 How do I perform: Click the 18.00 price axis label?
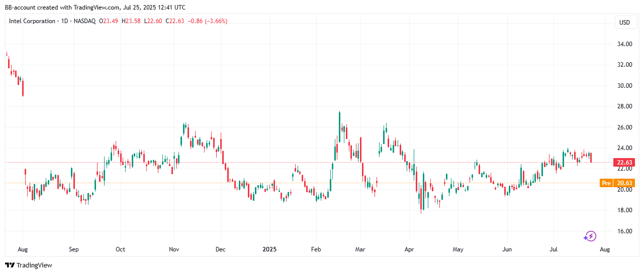[625, 210]
